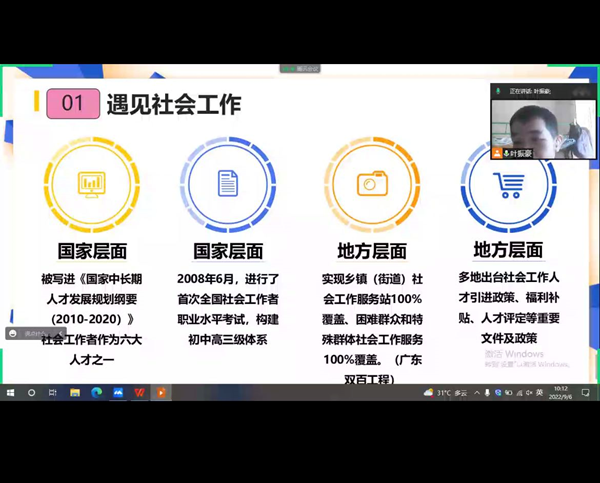
Task: Open File Explorer from the taskbar
Action: click(x=75, y=393)
